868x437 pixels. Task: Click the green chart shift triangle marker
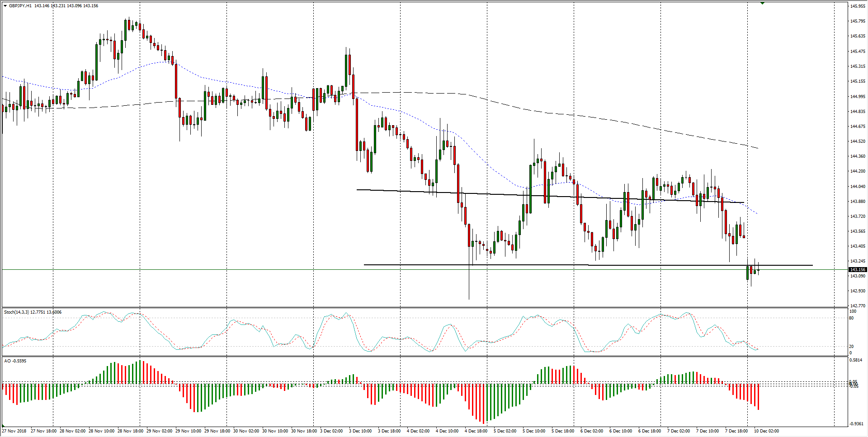tap(762, 3)
